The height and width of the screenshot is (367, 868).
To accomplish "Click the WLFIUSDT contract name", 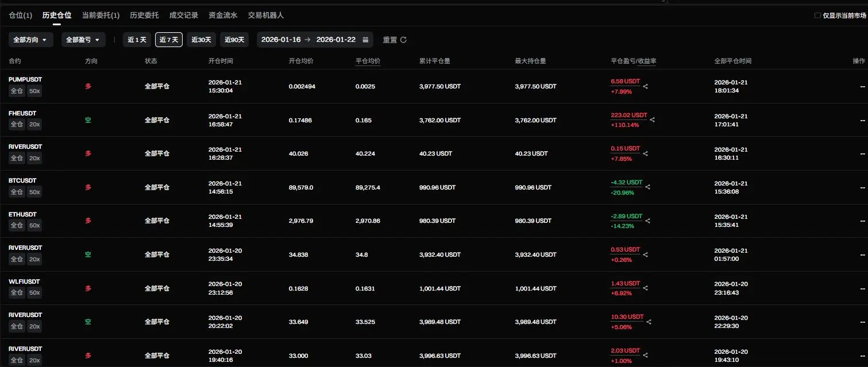I will [x=24, y=281].
